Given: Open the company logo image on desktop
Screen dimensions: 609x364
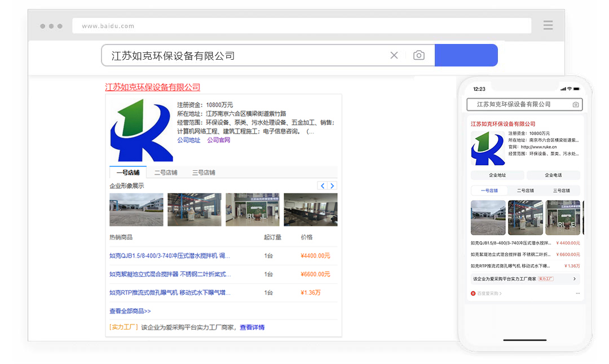Looking at the screenshot, I should pyautogui.click(x=141, y=130).
